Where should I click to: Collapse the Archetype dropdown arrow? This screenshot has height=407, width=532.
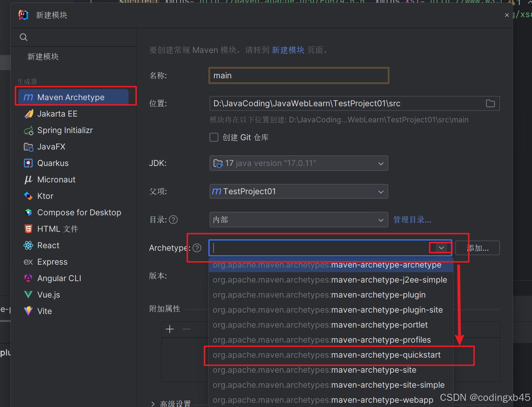tap(441, 248)
